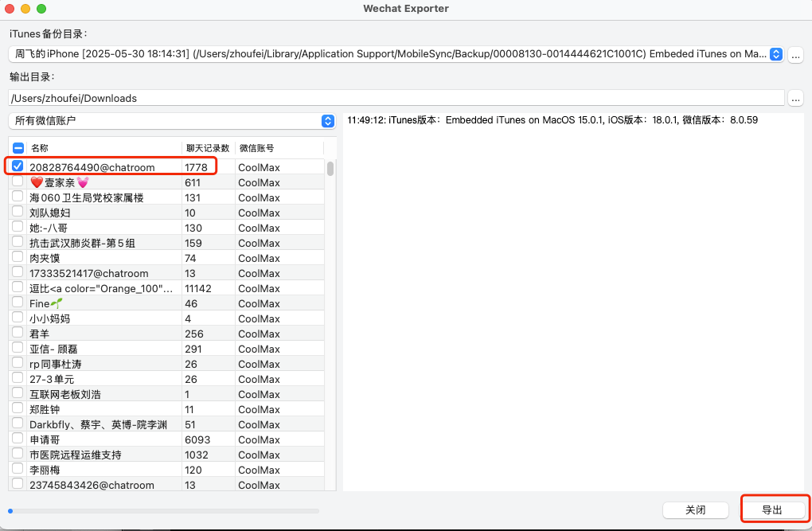Image resolution: width=812 pixels, height=531 pixels.
Task: Check the 抗击武汉肺炎群-第5组 checkbox
Action: click(18, 241)
